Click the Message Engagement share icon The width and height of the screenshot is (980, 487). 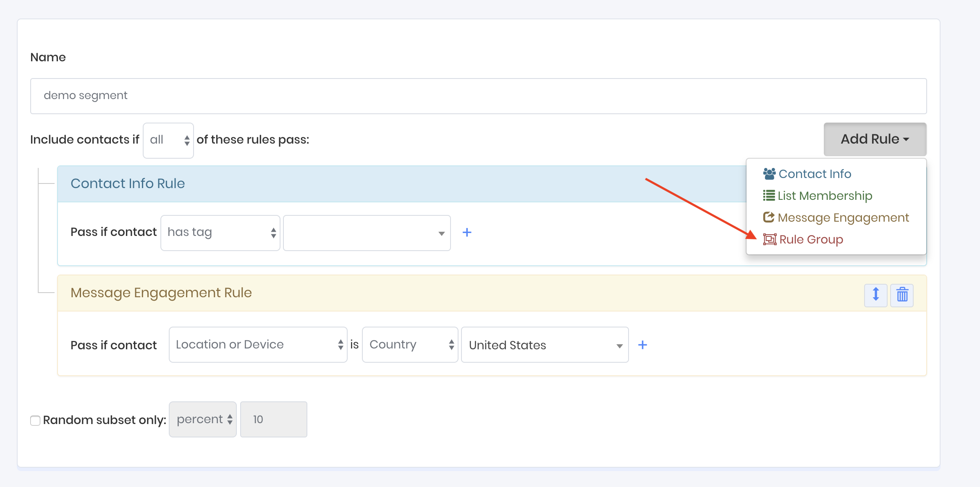(x=768, y=217)
